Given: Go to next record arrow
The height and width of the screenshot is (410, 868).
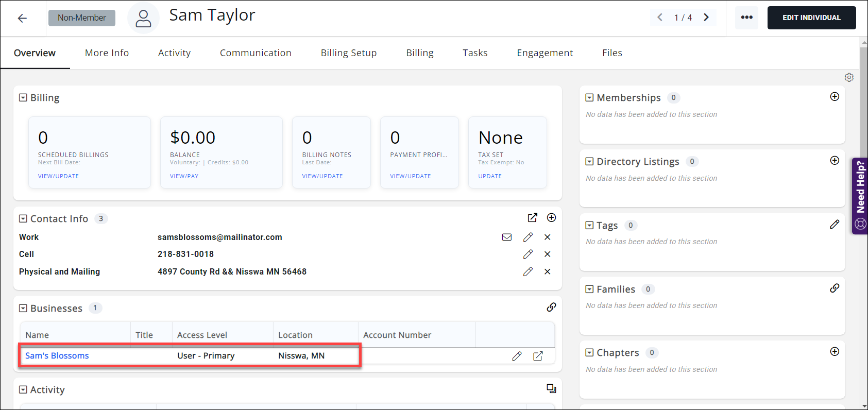Looking at the screenshot, I should click(706, 18).
